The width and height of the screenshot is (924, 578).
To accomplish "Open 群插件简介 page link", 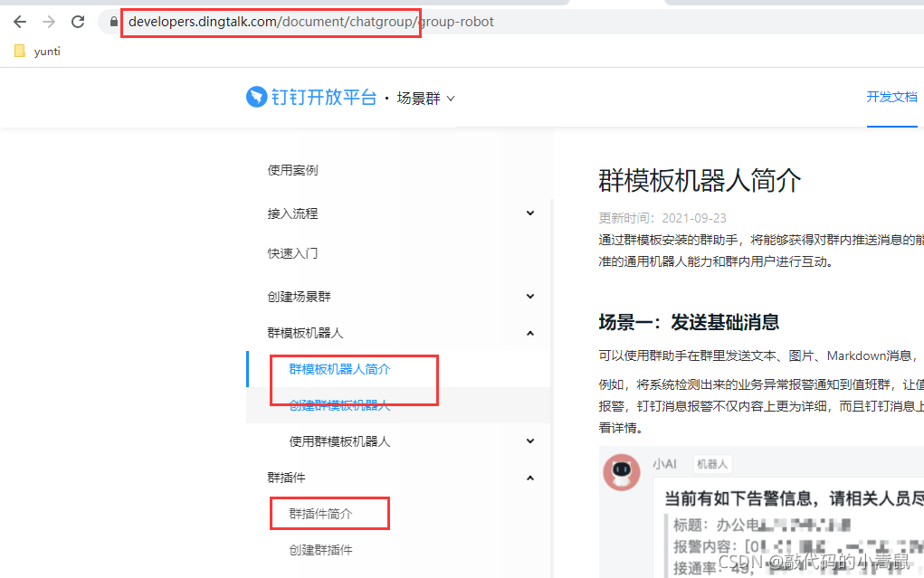I will click(321, 514).
